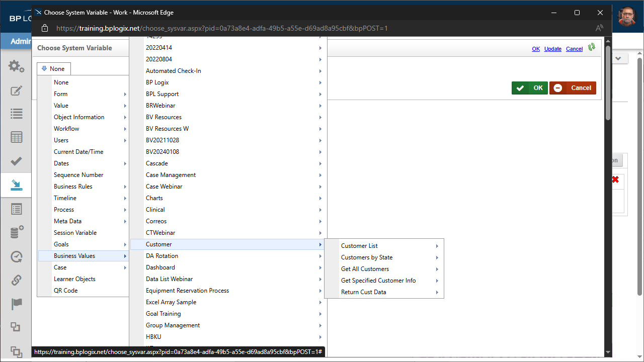Click the Read aloud icon in address bar
644x362 pixels.
pyautogui.click(x=599, y=28)
